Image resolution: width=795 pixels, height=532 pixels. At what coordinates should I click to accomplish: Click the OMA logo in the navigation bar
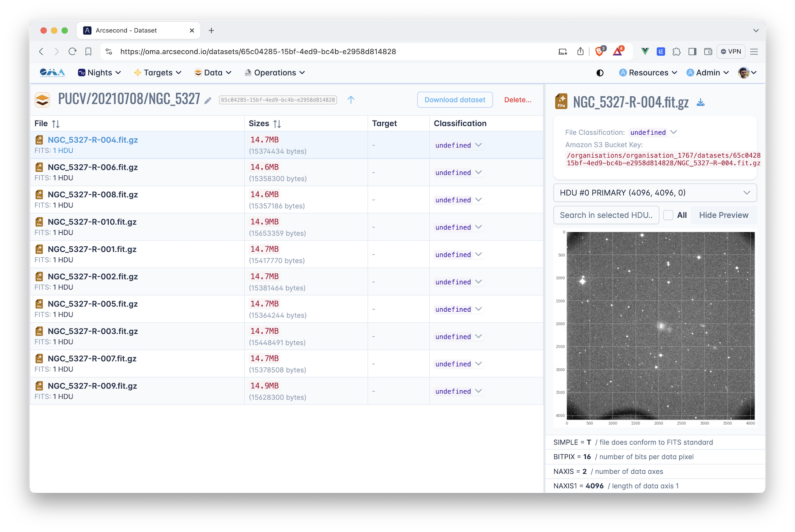51,72
